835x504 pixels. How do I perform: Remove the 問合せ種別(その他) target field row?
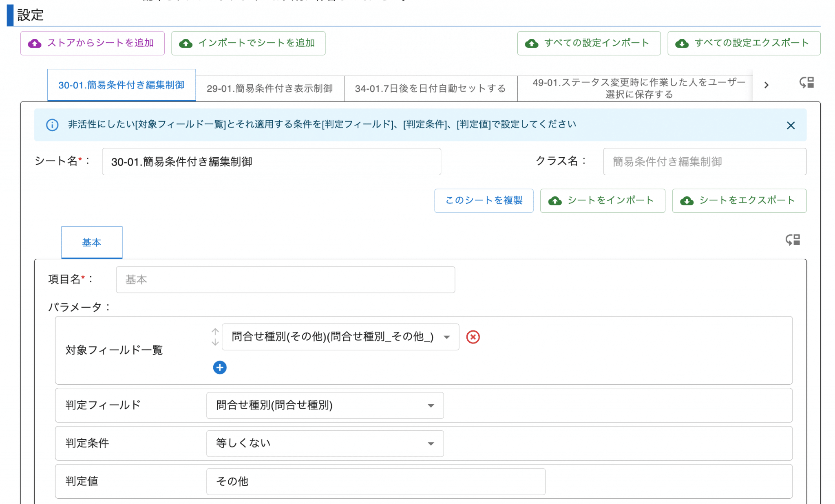tap(473, 337)
